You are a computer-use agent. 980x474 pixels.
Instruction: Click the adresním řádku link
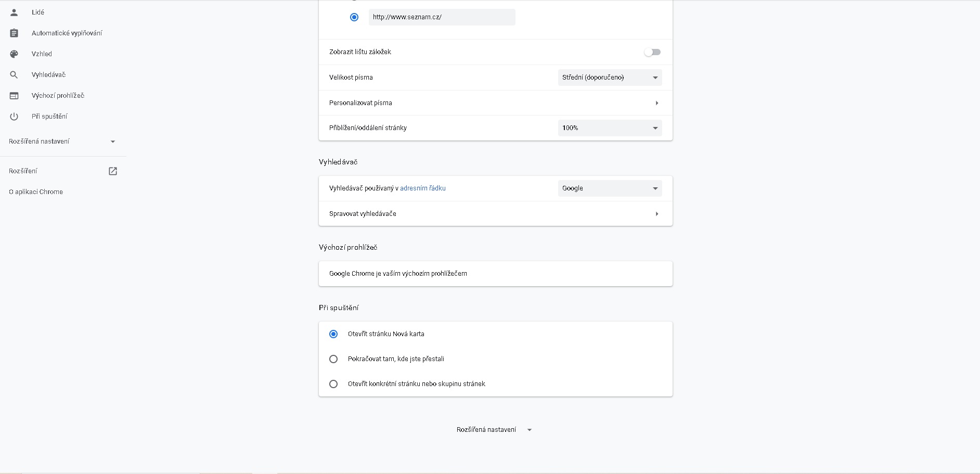[x=422, y=188]
